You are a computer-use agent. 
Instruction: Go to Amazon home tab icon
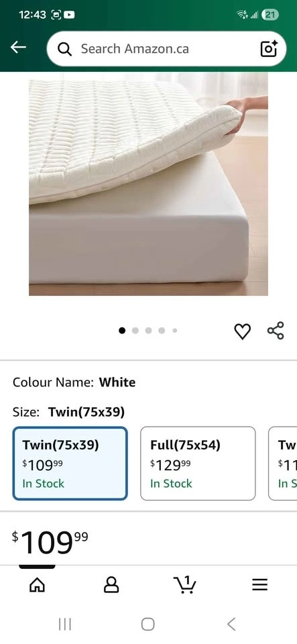tap(37, 585)
